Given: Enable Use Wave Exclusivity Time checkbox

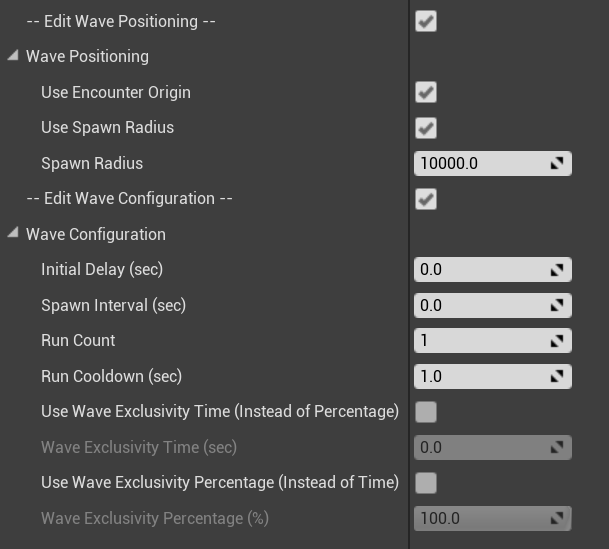Looking at the screenshot, I should pos(426,412).
